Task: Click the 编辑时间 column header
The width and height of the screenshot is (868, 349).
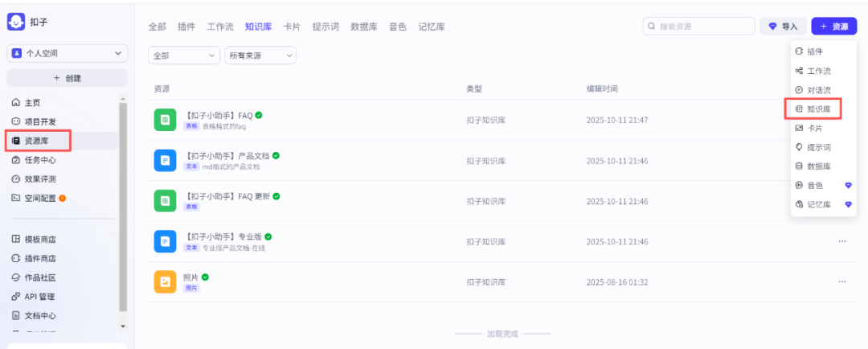Action: (602, 88)
